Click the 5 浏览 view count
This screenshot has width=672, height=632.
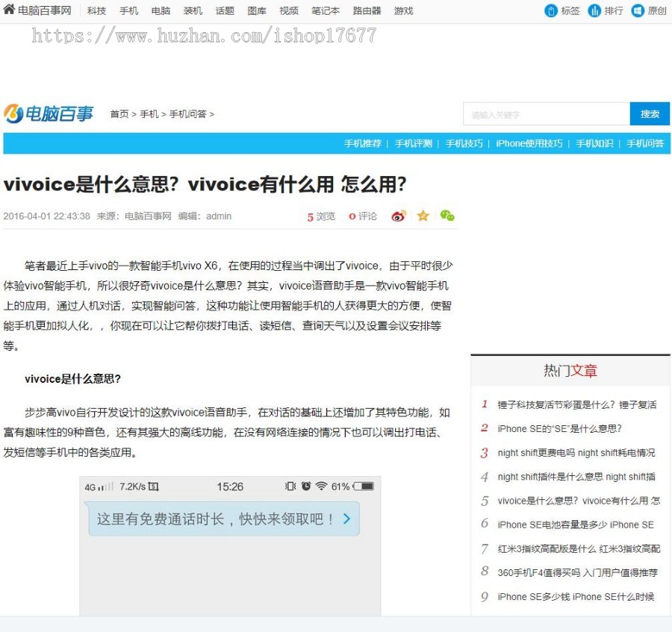[x=321, y=216]
